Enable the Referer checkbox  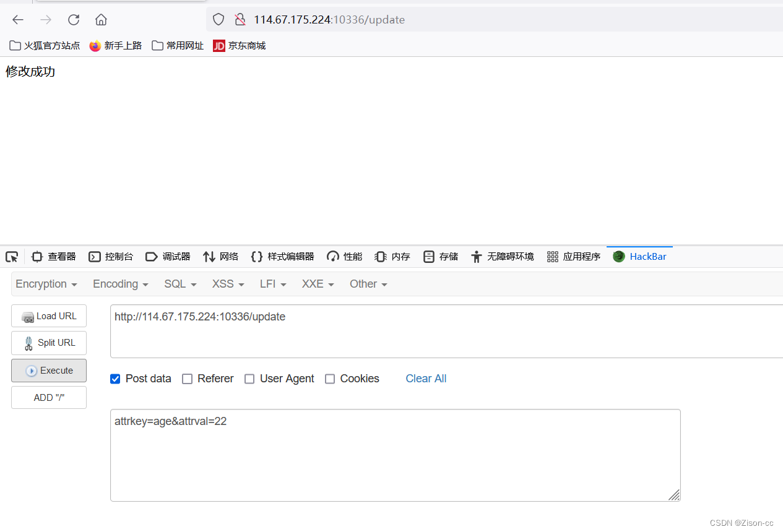[x=187, y=379]
